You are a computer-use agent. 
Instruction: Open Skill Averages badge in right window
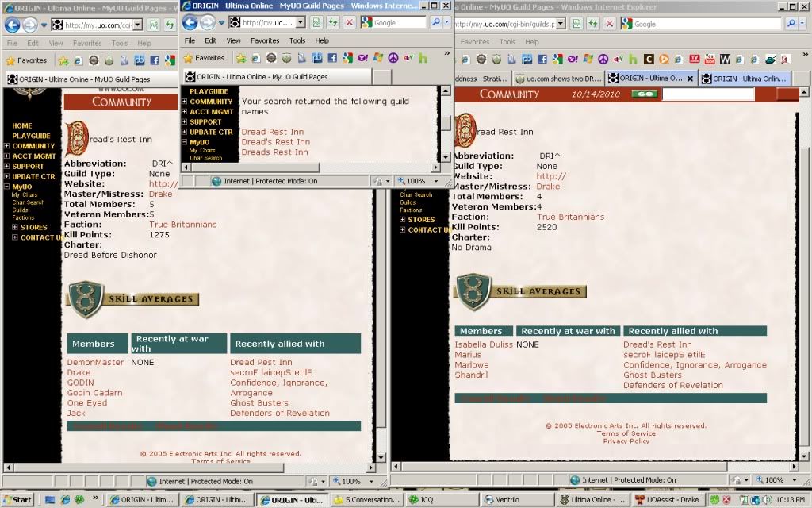coord(520,291)
